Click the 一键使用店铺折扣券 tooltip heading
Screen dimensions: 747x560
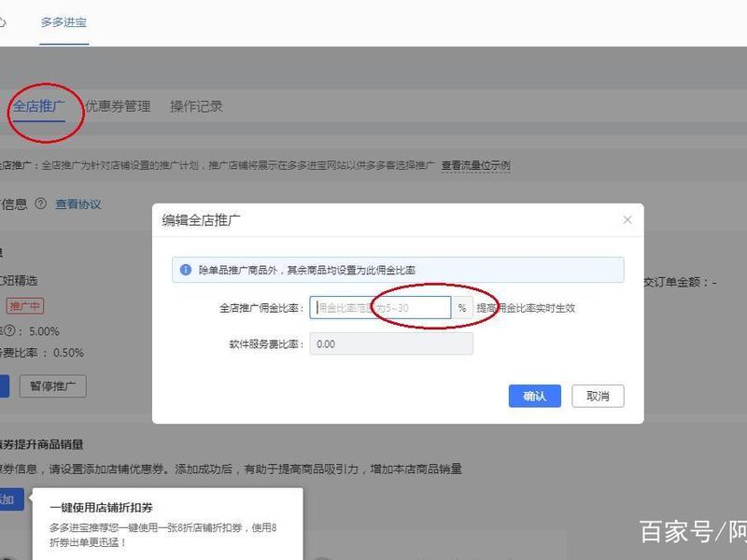point(101,508)
